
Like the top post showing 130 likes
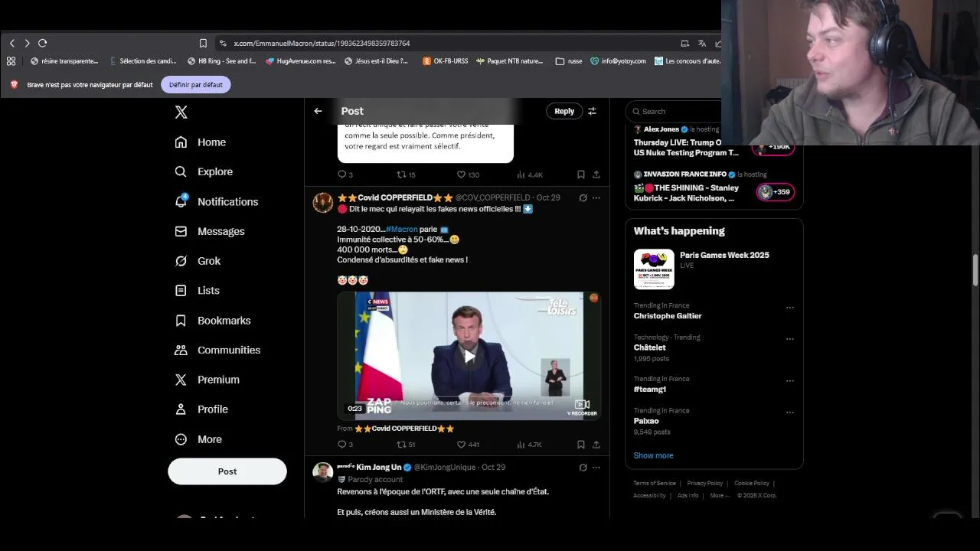coord(468,174)
